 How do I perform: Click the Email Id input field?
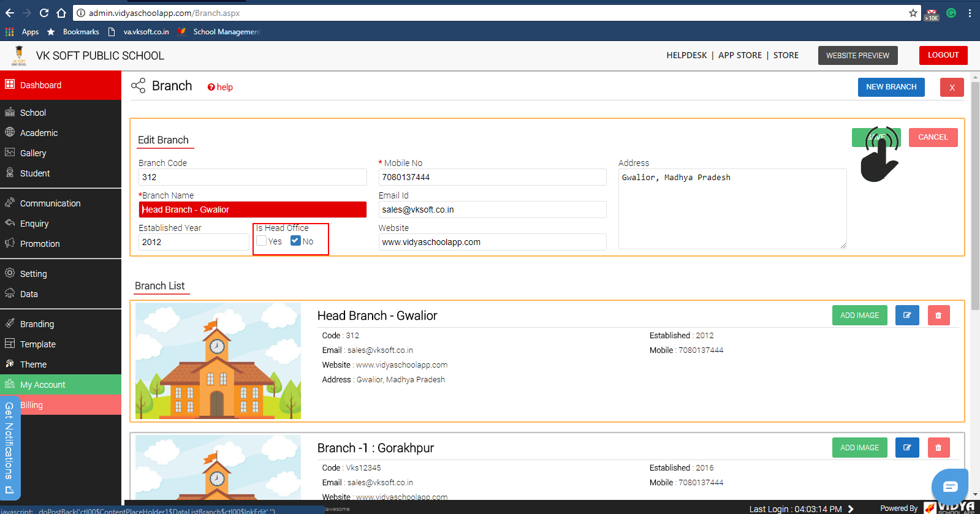click(492, 210)
